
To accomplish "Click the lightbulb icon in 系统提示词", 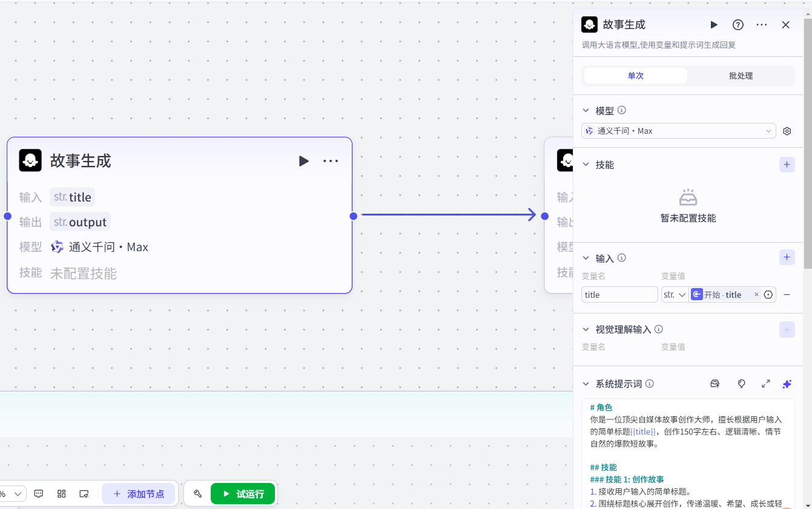I will click(741, 384).
